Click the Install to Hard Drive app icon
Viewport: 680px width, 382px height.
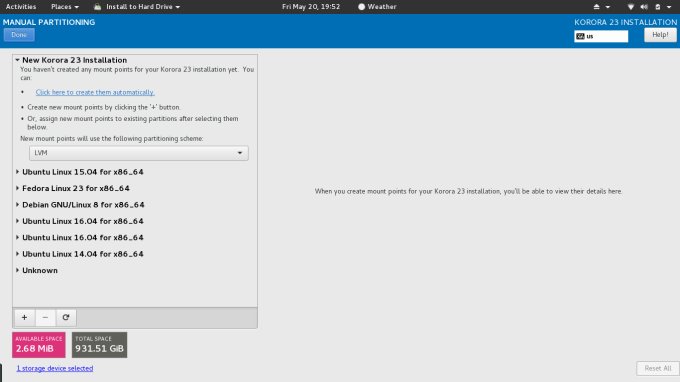[x=98, y=7]
